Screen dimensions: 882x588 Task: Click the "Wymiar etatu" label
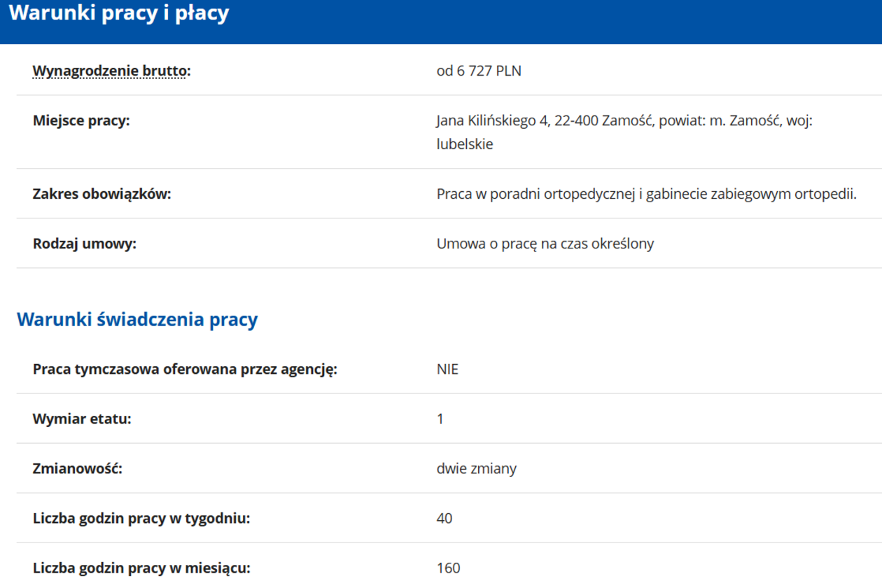pyautogui.click(x=82, y=419)
